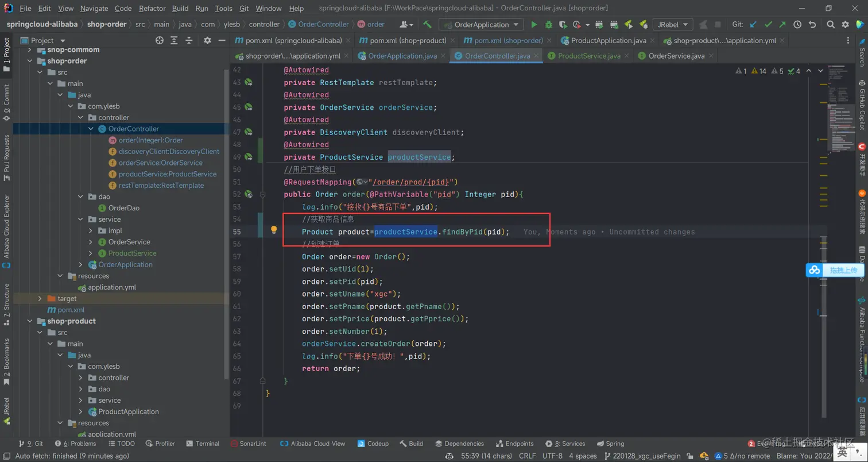
Task: Collapse the order method fold marker
Action: click(263, 195)
